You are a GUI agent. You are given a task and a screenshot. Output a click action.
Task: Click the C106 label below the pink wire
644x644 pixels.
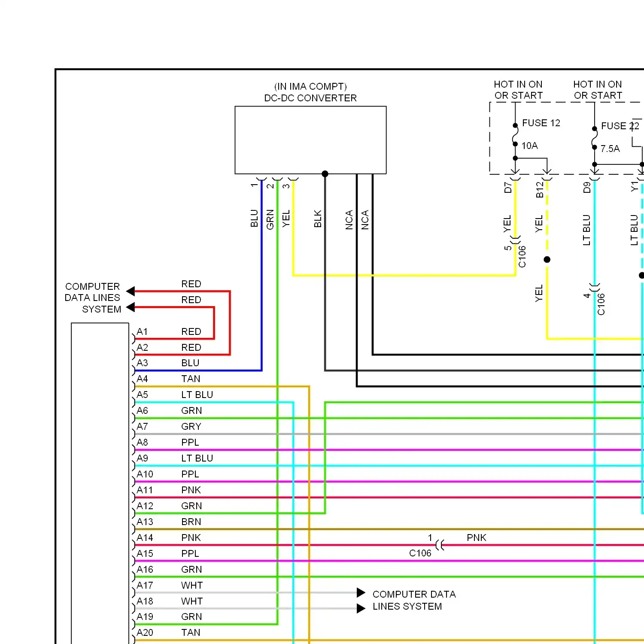pos(420,553)
